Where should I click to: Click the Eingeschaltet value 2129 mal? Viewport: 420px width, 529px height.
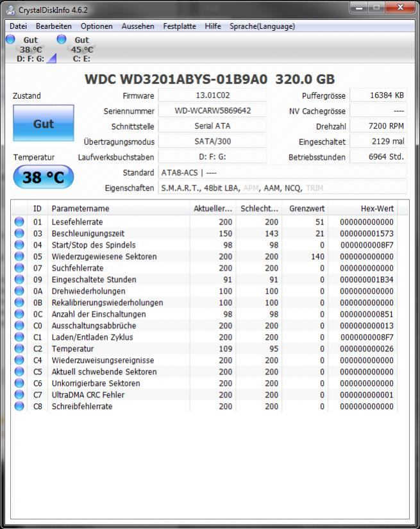tap(378, 141)
